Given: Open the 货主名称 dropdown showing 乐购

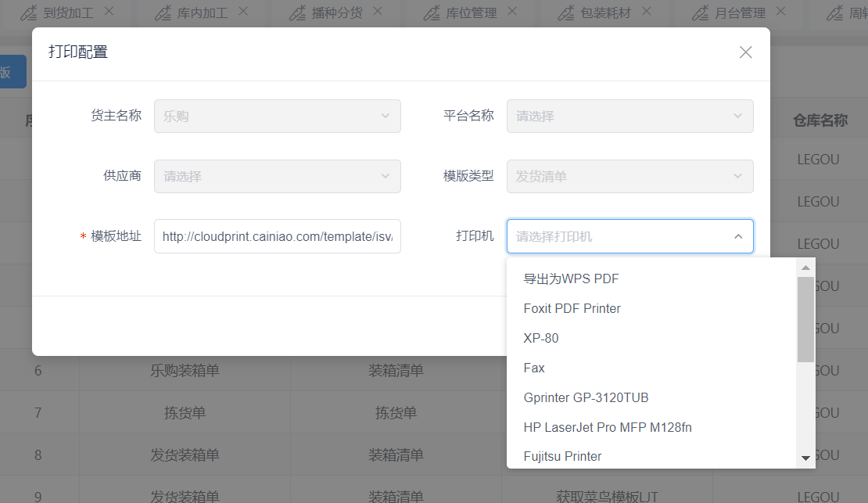Looking at the screenshot, I should point(278,116).
